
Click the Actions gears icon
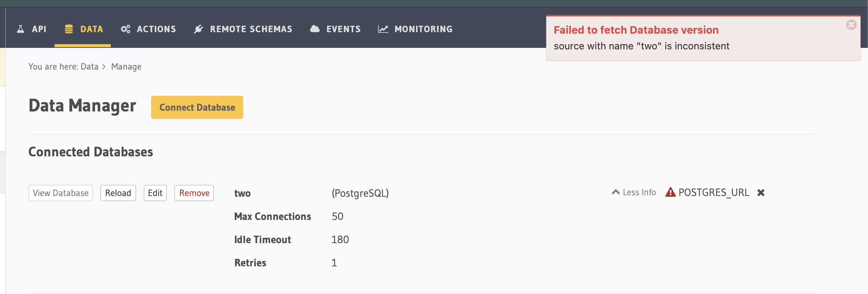(x=125, y=29)
